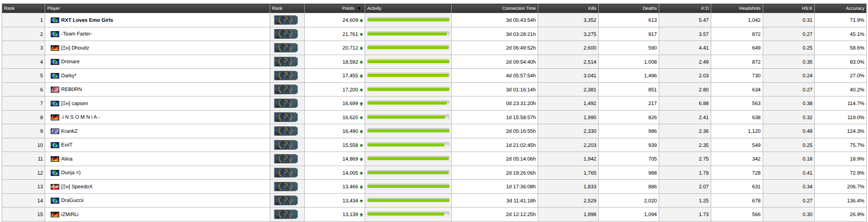The height and width of the screenshot is (222, 868).
Task: Click the US flag icon beside REB0RN
Action: tap(55, 90)
